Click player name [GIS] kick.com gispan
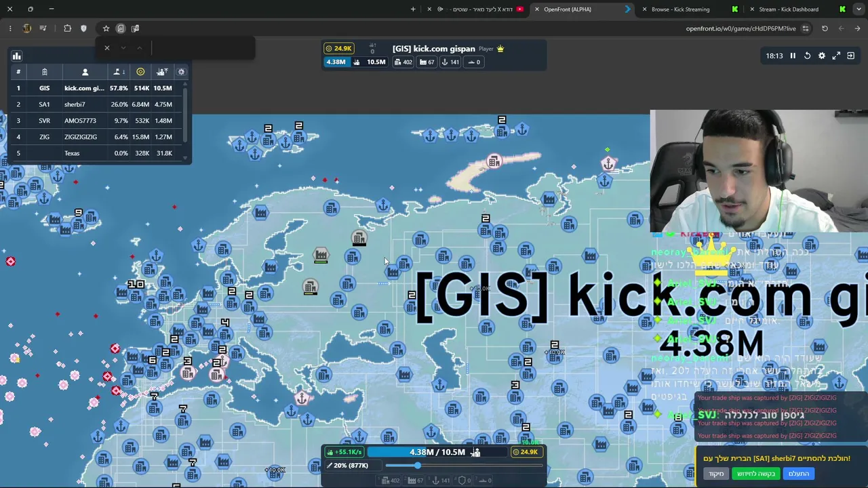 pos(433,49)
